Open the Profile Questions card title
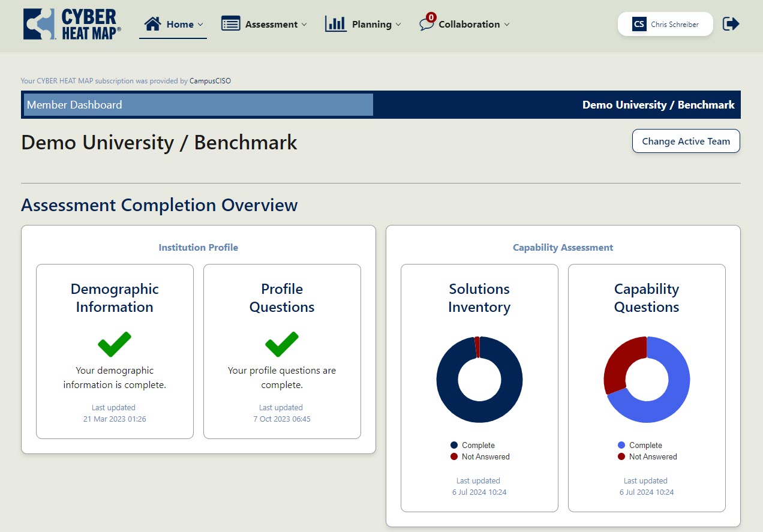Viewport: 763px width, 532px height. point(282,298)
